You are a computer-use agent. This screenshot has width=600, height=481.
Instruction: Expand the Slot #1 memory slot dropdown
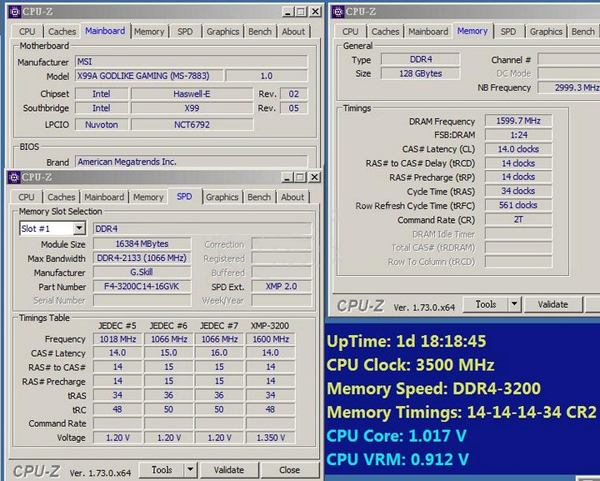(x=79, y=228)
